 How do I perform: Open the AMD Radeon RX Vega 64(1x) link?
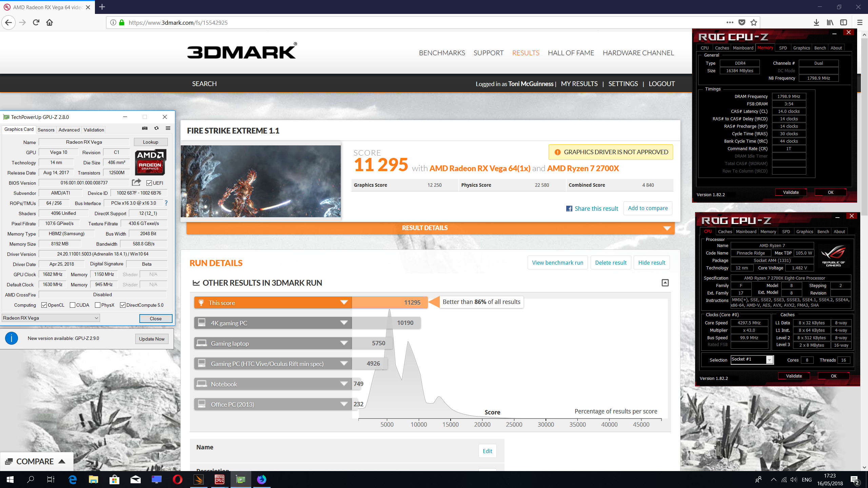pyautogui.click(x=480, y=168)
